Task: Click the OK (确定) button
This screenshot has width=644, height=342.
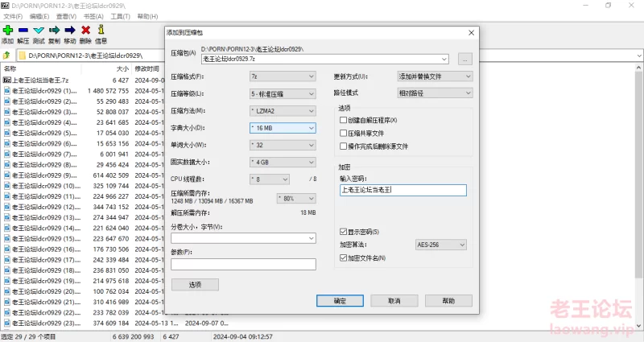Action: 340,301
